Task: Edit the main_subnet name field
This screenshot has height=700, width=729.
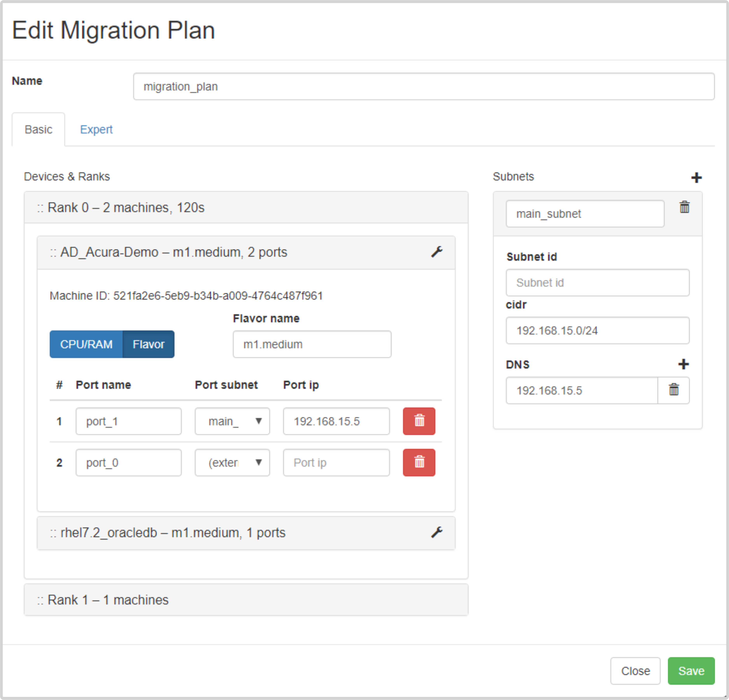Action: (x=585, y=213)
